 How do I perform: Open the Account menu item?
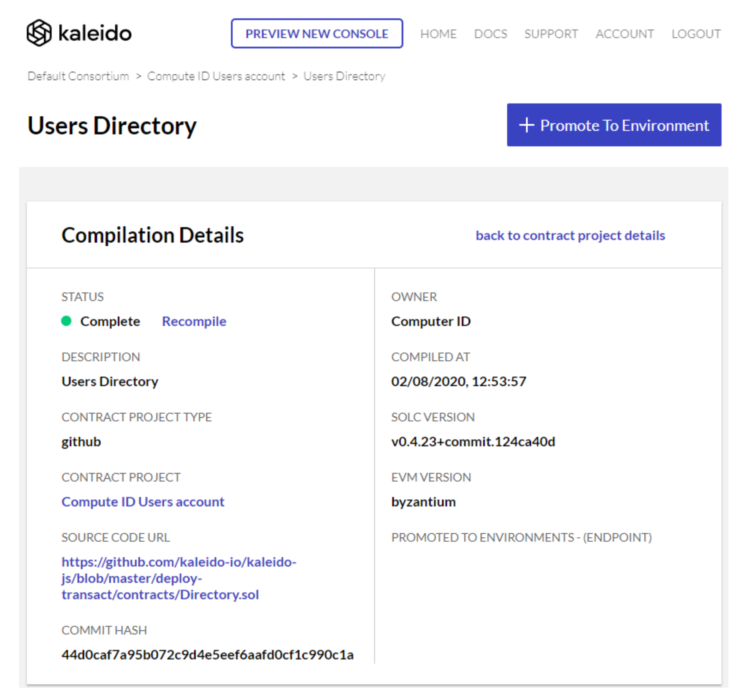click(x=625, y=34)
